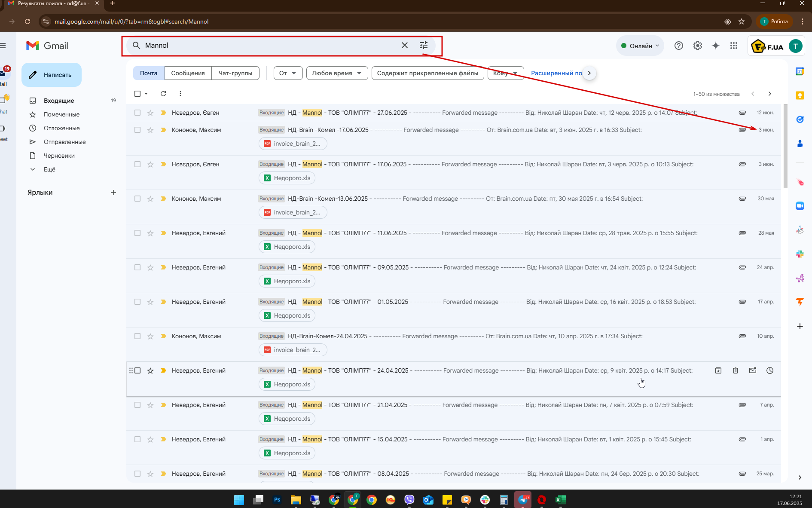Screen dimensions: 812x508
Task: Switch to the Сообщения tab
Action: (x=188, y=73)
